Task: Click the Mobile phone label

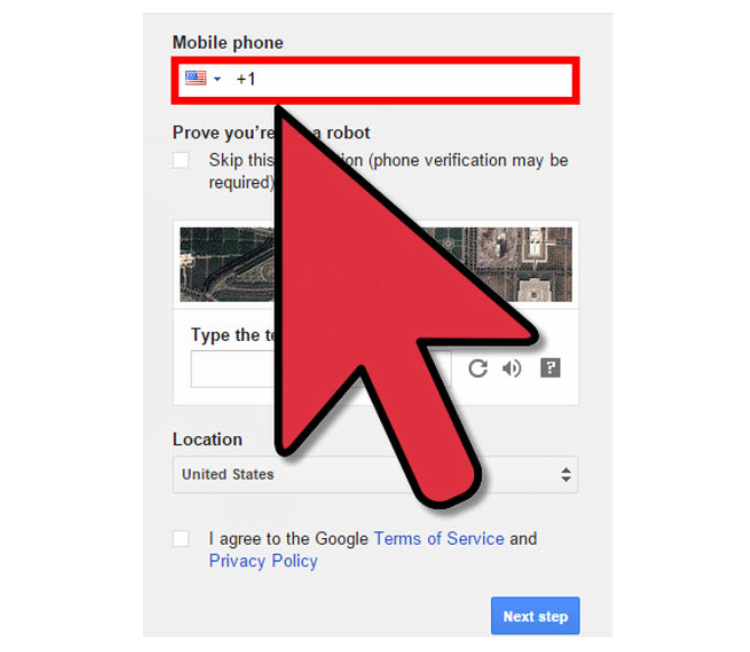Action: (x=228, y=43)
